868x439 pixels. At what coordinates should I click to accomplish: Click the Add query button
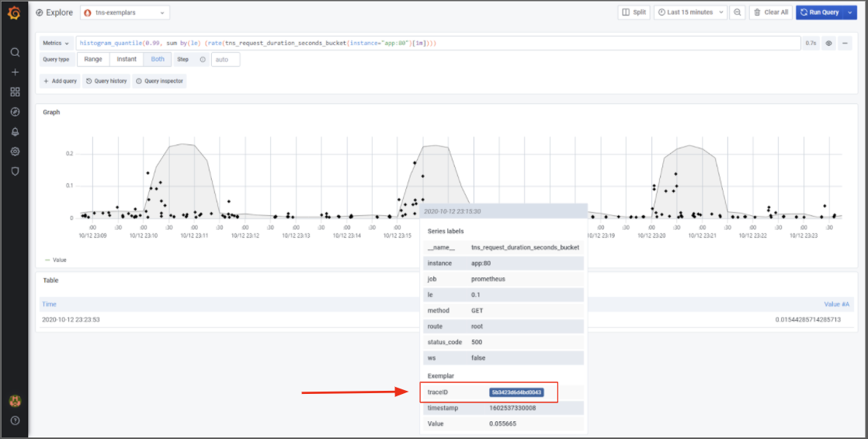(60, 81)
